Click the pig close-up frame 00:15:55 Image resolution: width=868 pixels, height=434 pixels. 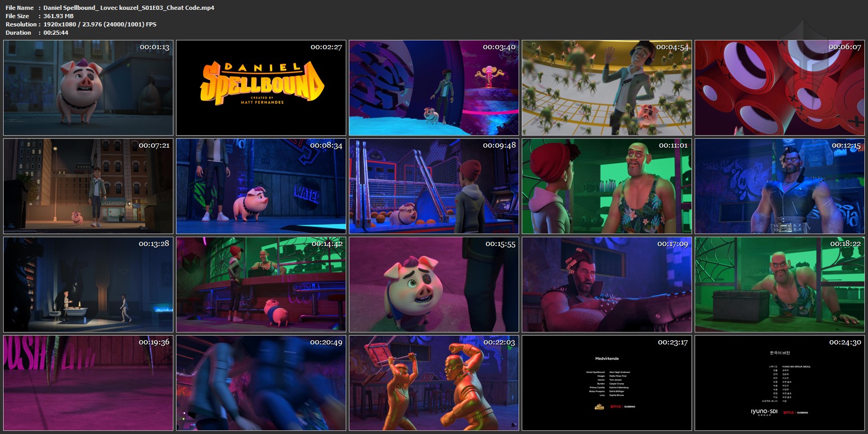pyautogui.click(x=434, y=284)
